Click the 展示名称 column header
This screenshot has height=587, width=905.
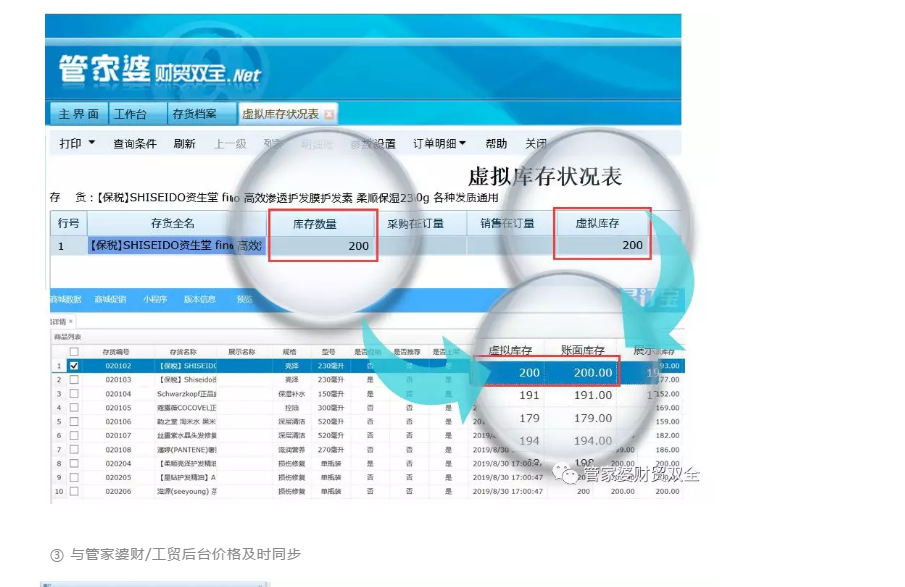click(x=241, y=352)
